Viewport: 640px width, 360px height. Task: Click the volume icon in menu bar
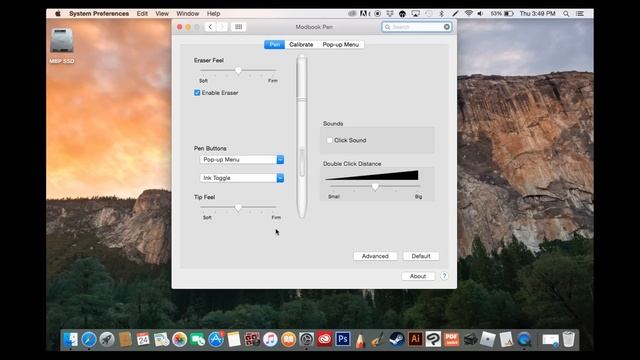click(x=480, y=13)
